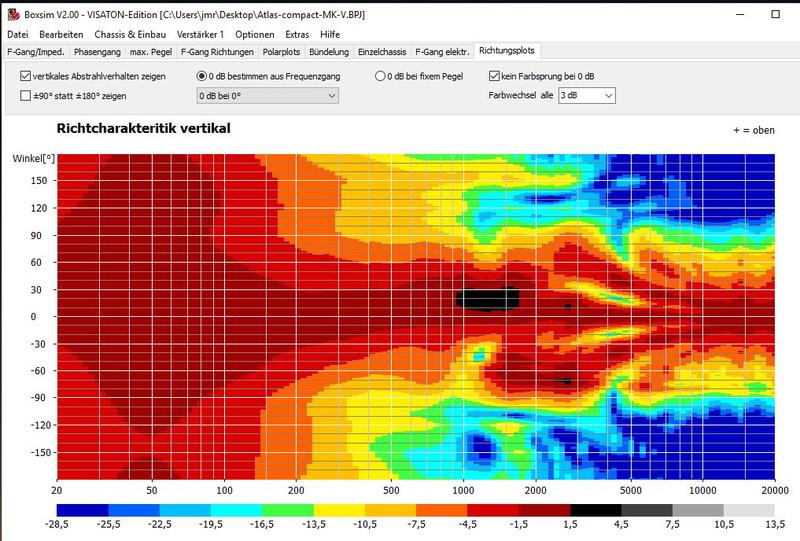Image resolution: width=800 pixels, height=541 pixels.
Task: Switch to the max. Pegel tab
Action: (151, 52)
